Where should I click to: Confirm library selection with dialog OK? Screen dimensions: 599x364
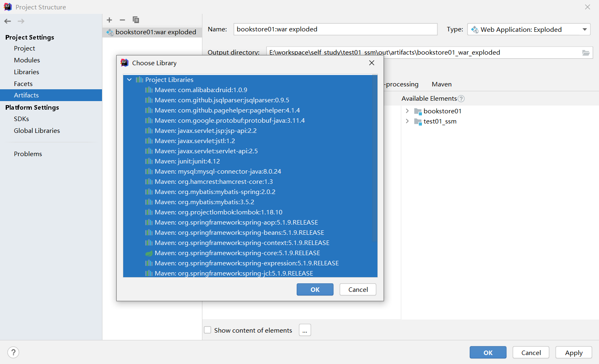click(315, 289)
